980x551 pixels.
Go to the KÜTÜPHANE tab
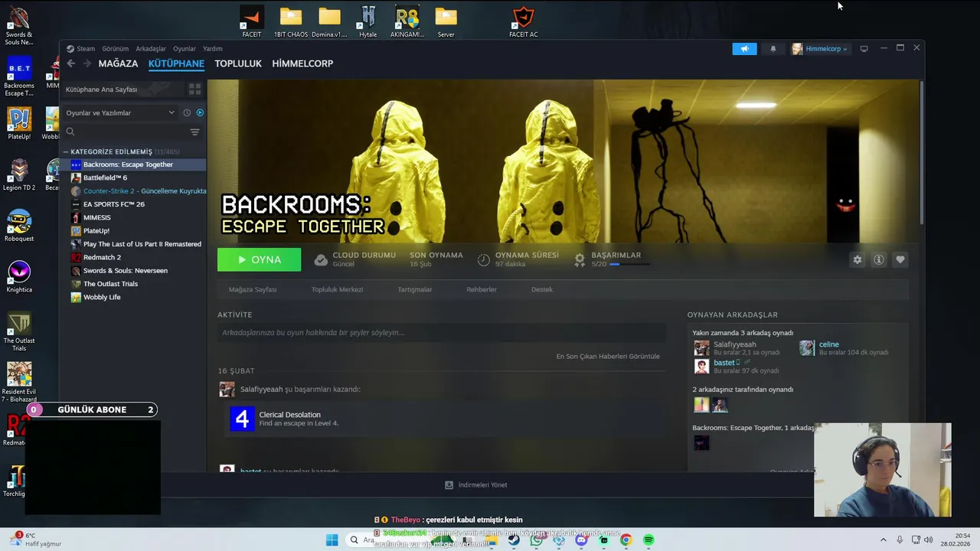click(x=176, y=64)
